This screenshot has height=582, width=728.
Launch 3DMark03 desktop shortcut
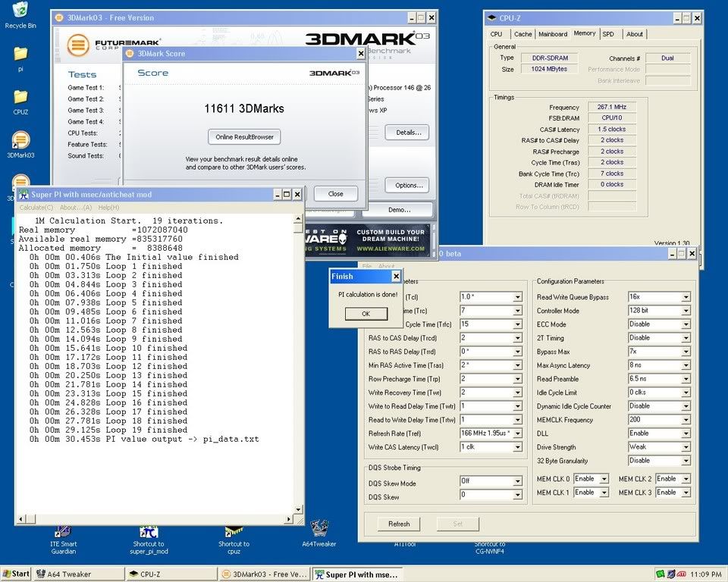click(x=20, y=144)
